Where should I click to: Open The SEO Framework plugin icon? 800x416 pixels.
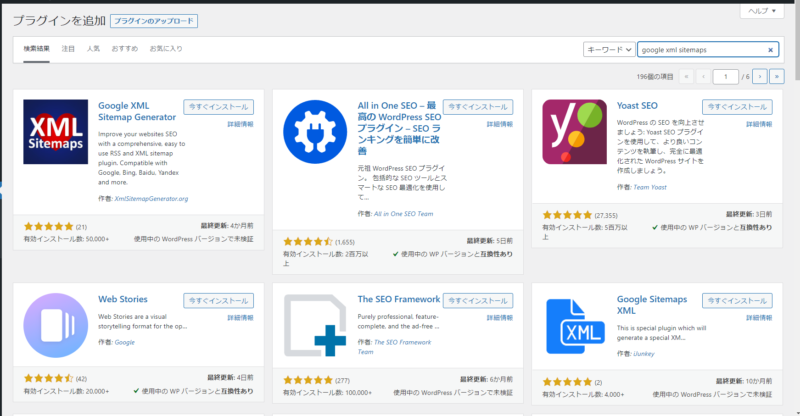(x=315, y=325)
